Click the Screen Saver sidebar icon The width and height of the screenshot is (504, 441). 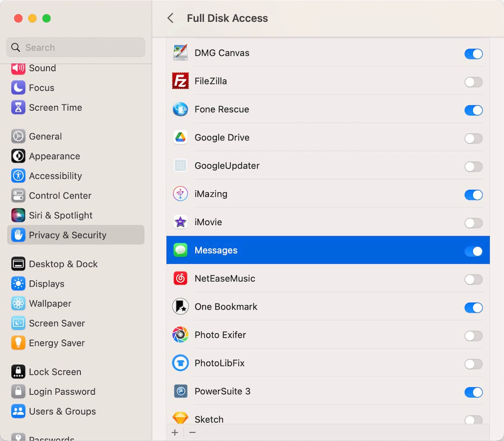18,323
